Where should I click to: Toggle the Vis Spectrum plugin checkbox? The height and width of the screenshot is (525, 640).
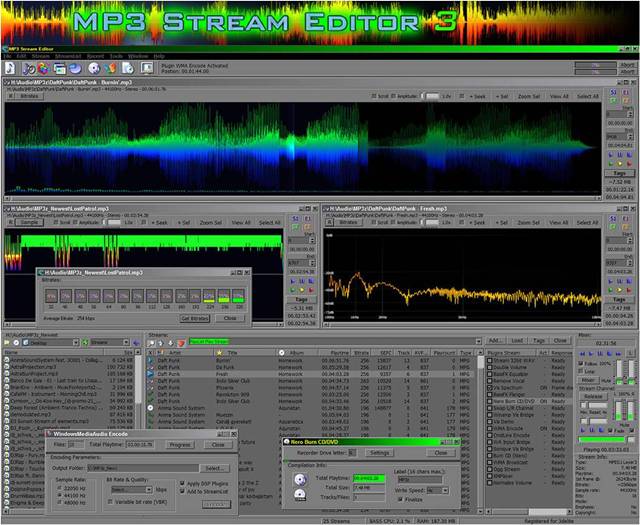tap(489, 388)
